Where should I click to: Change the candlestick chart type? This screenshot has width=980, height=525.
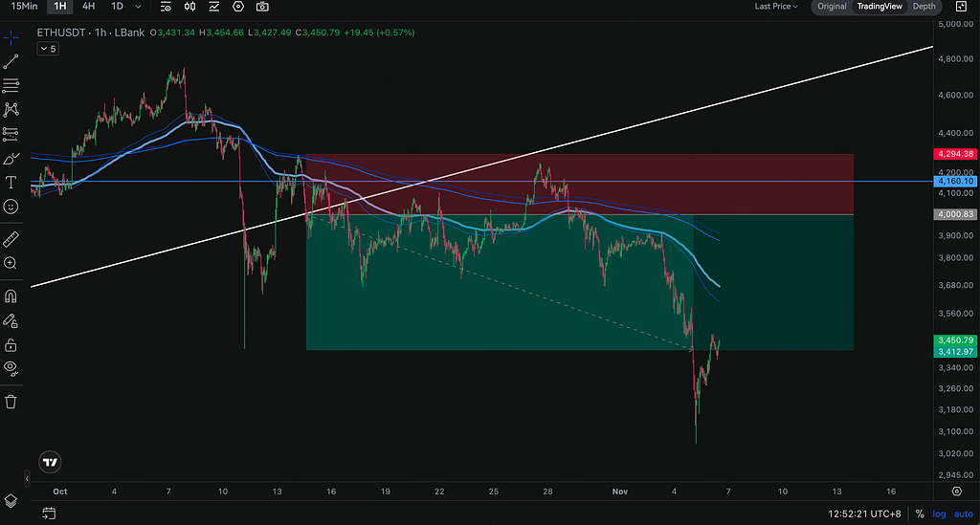click(x=189, y=7)
